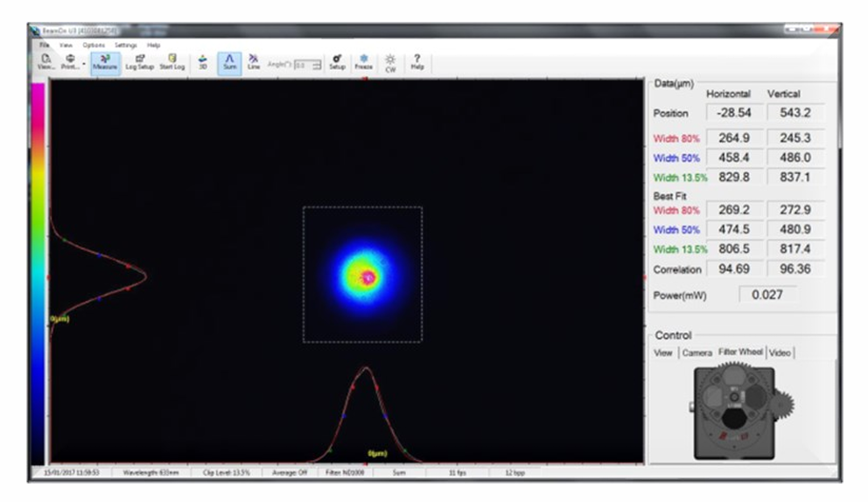This screenshot has height=502, width=868.
Task: Click the Width 80% horizontal value 264.9
Action: coord(734,138)
